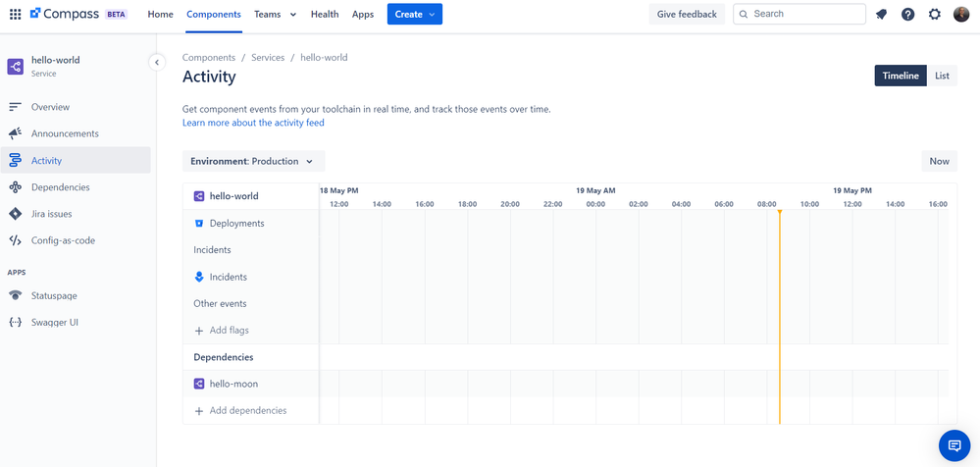Select the Components tab
The image size is (980, 467).
click(214, 14)
